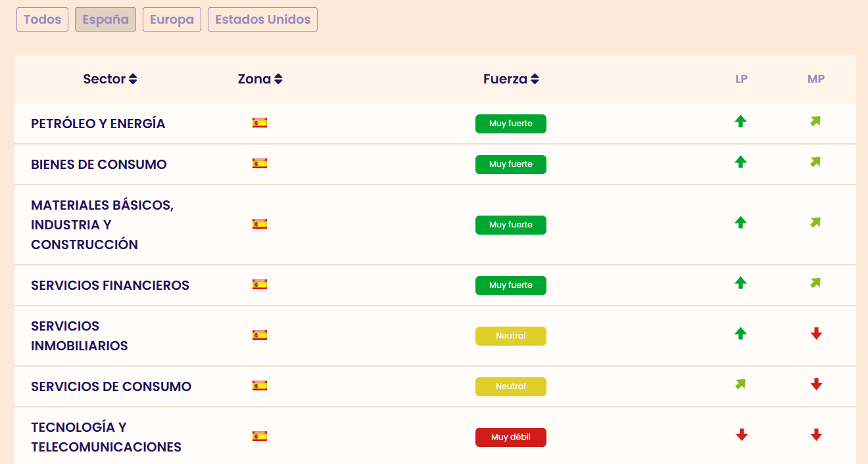Click Muy débil badge for Tecnología y Telecomunicaciones
The image size is (868, 464).
[511, 437]
